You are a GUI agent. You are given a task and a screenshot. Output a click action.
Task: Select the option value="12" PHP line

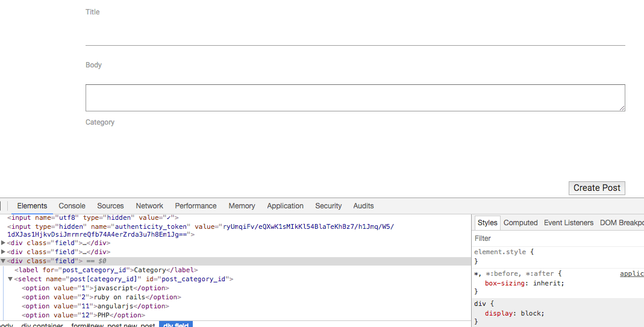(x=83, y=315)
